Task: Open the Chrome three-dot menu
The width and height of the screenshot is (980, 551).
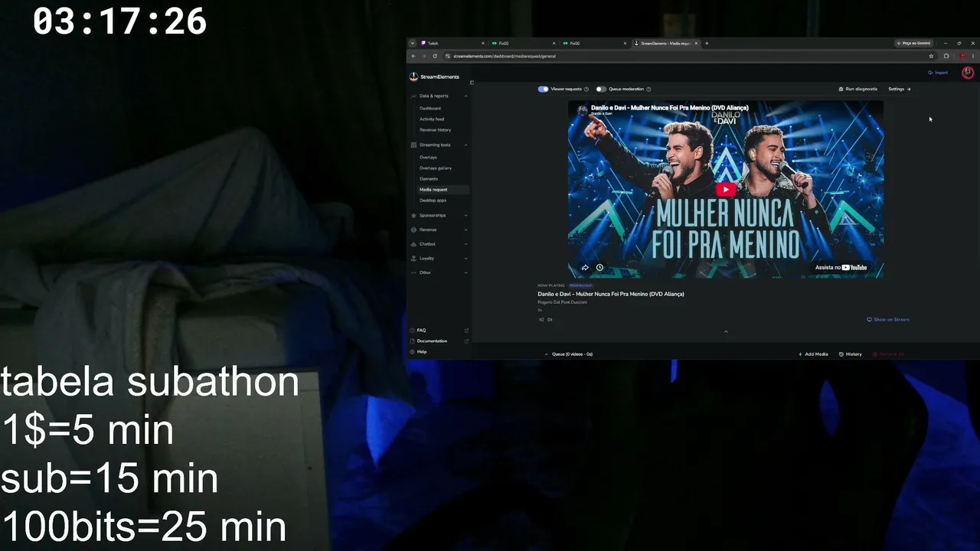Action: click(x=973, y=56)
